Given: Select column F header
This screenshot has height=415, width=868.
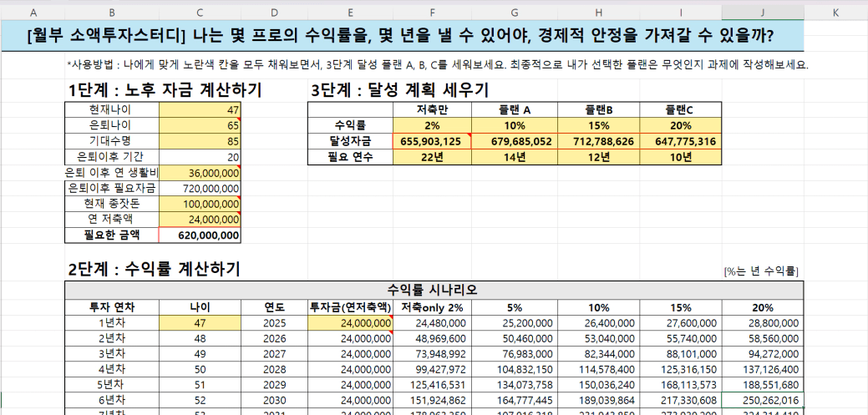Looking at the screenshot, I should point(433,13).
